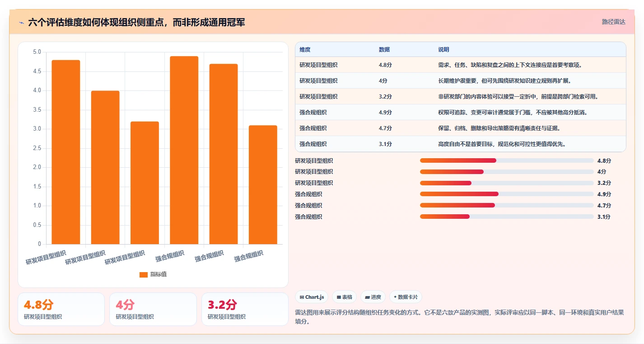Open the 进度 chip
This screenshot has width=644, height=344.
click(373, 297)
